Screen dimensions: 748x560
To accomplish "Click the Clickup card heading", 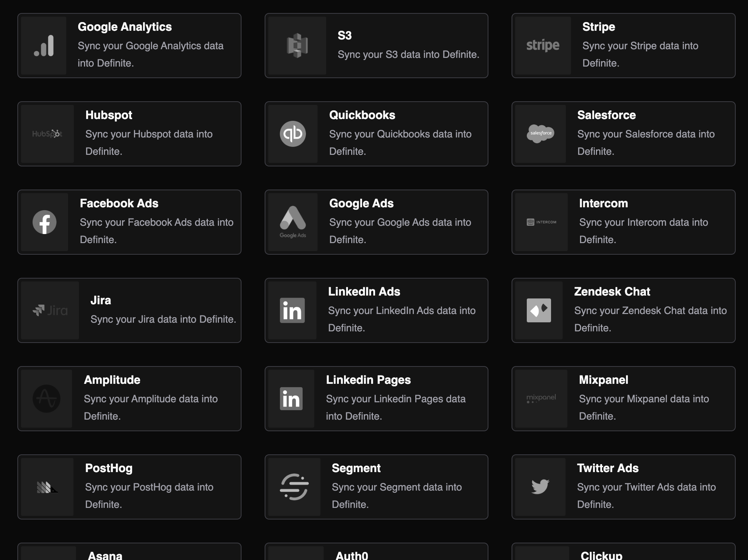I will (x=601, y=555).
